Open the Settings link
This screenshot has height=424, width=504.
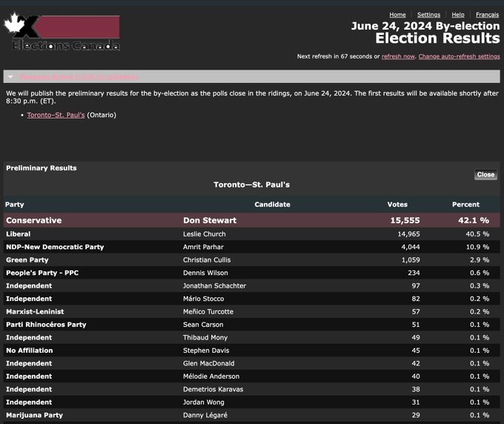[x=428, y=15]
